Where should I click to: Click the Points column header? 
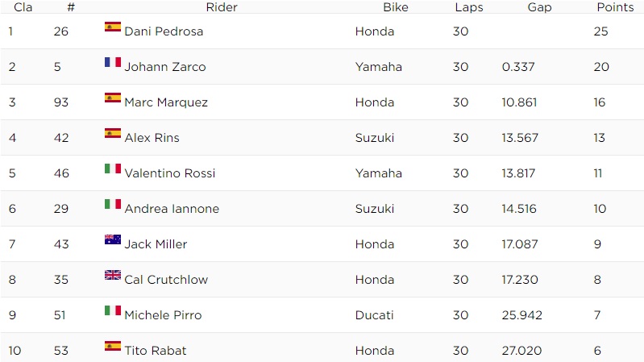coord(615,7)
